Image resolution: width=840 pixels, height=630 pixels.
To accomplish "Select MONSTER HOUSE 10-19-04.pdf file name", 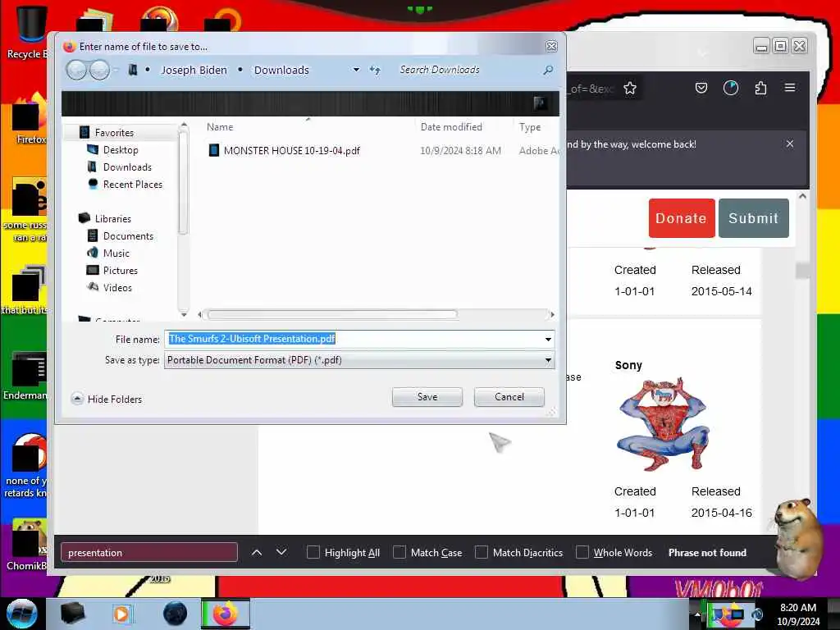I will (x=291, y=151).
